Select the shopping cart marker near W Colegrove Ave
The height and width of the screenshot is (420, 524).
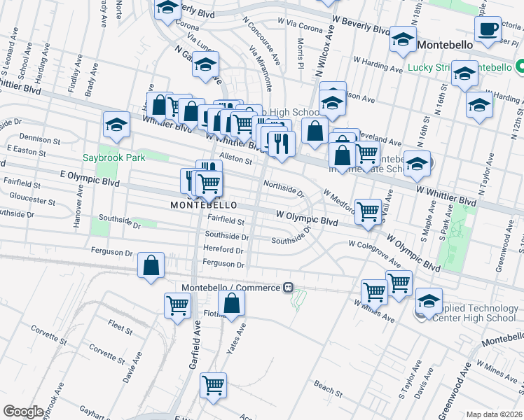399,285
